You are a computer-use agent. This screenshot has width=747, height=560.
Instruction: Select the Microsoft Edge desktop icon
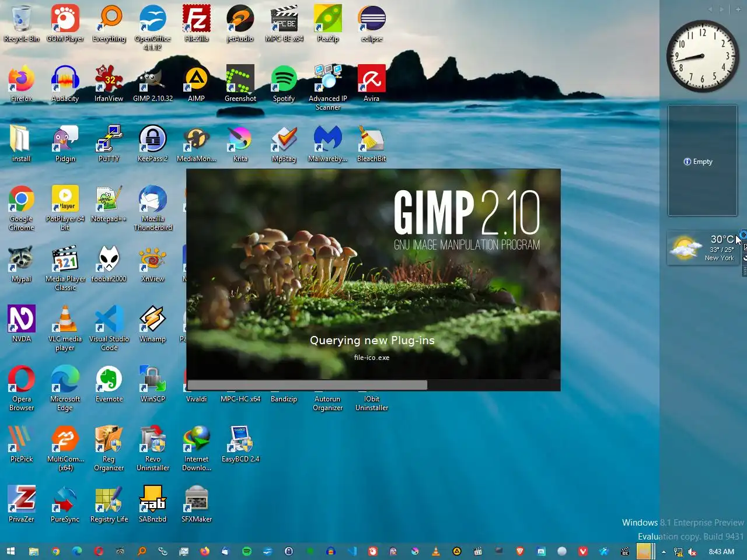coord(65,388)
